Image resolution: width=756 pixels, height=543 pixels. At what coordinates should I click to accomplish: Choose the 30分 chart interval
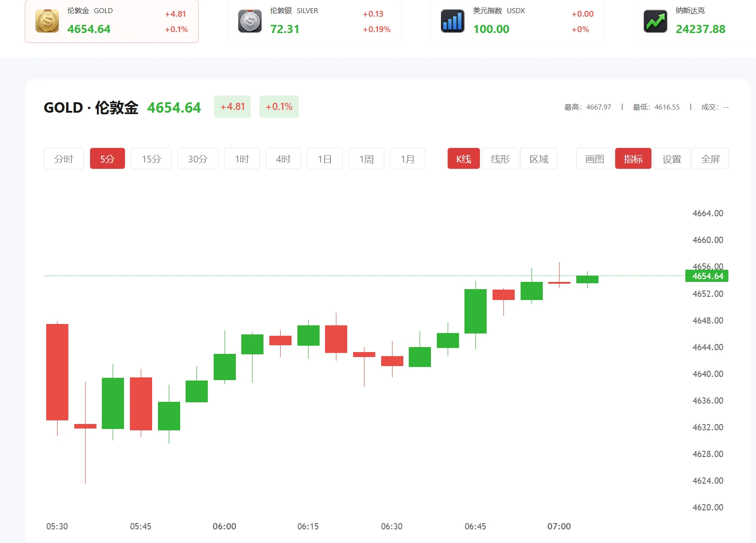(x=198, y=159)
